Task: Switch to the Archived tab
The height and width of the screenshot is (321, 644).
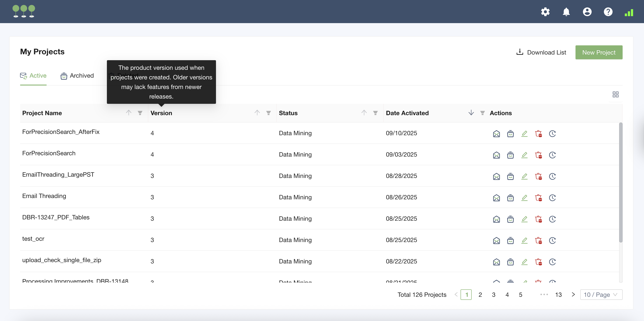Action: (x=77, y=76)
